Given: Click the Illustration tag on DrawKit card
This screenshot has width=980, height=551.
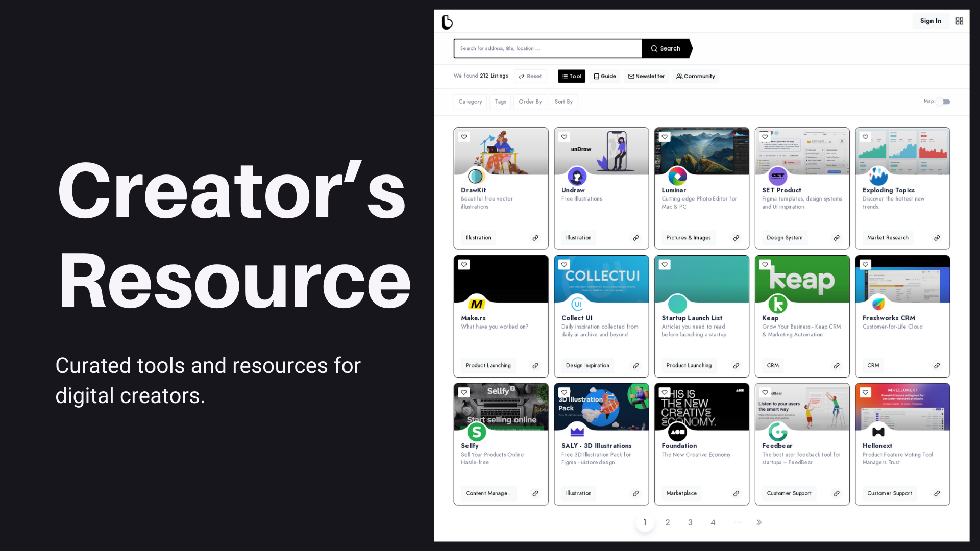Looking at the screenshot, I should [478, 238].
